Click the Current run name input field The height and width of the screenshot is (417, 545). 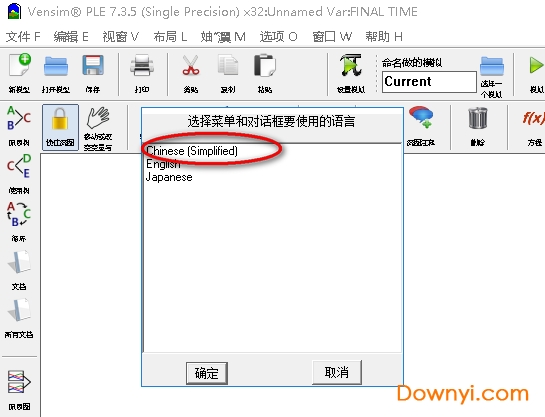(x=429, y=82)
